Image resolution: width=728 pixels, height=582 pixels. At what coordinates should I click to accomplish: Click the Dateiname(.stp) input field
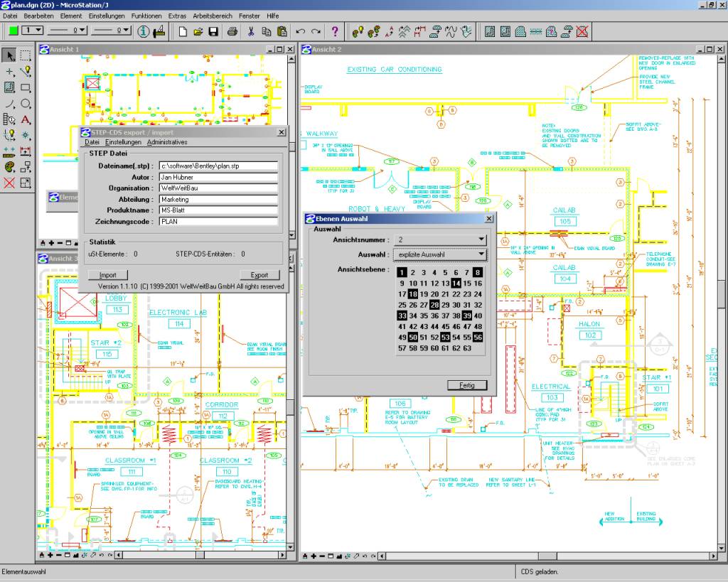coord(218,166)
